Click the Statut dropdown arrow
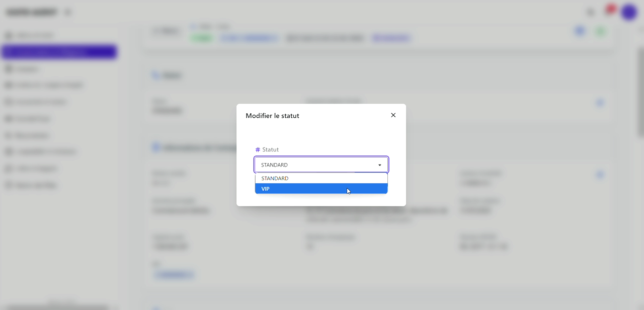The width and height of the screenshot is (644, 310). click(379, 165)
